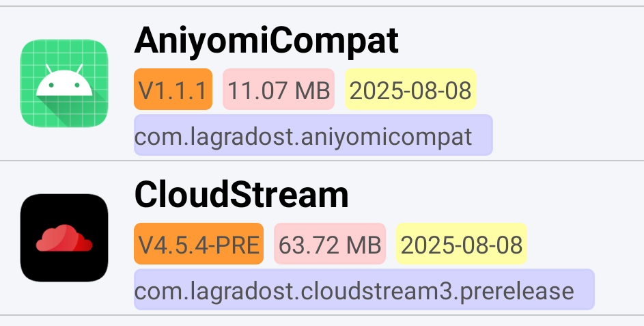
Task: Click the divider between AniyomiCompat and CloudStream
Action: click(x=322, y=161)
